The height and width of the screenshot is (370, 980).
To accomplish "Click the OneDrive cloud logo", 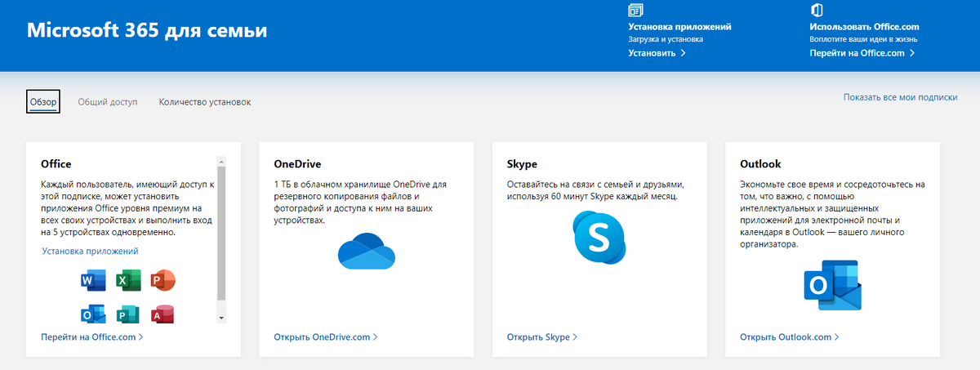I will (x=367, y=250).
